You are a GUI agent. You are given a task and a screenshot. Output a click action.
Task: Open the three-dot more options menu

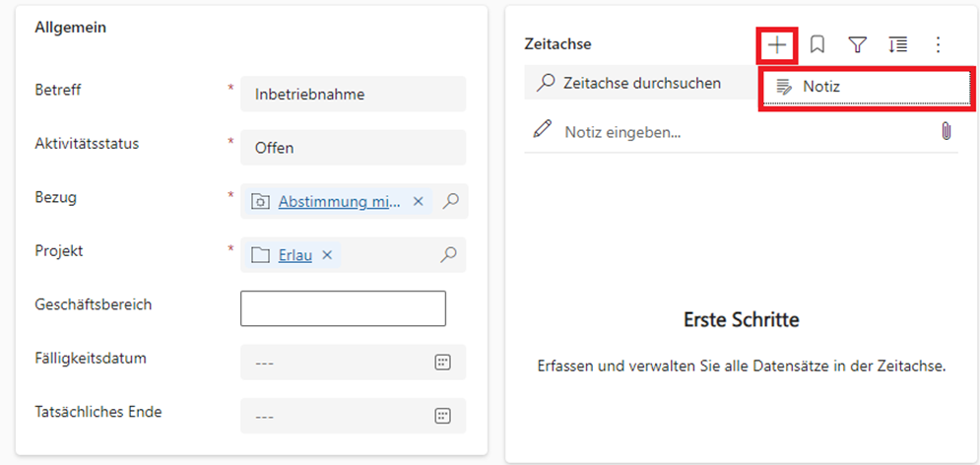[x=938, y=44]
